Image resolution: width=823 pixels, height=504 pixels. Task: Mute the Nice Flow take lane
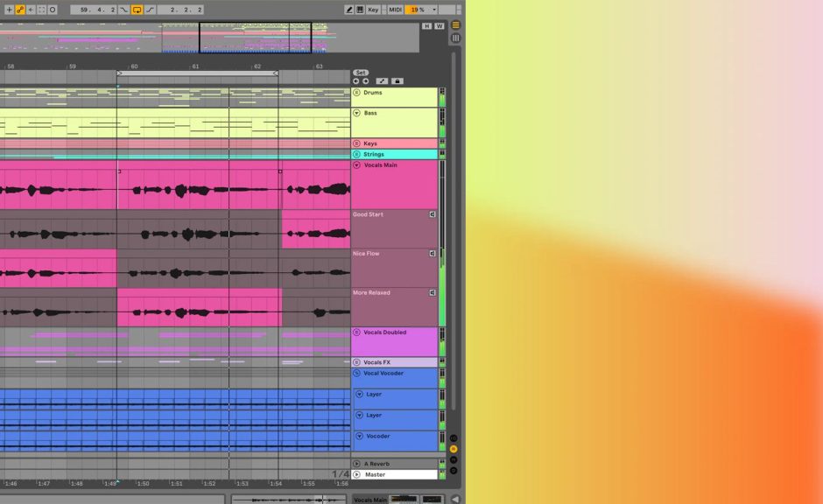[x=432, y=254]
